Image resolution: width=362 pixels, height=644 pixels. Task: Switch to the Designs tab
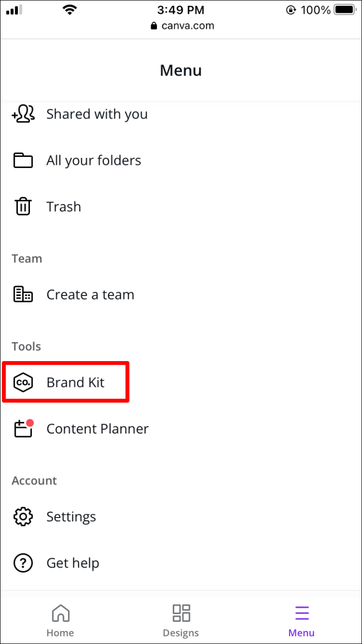click(x=181, y=620)
